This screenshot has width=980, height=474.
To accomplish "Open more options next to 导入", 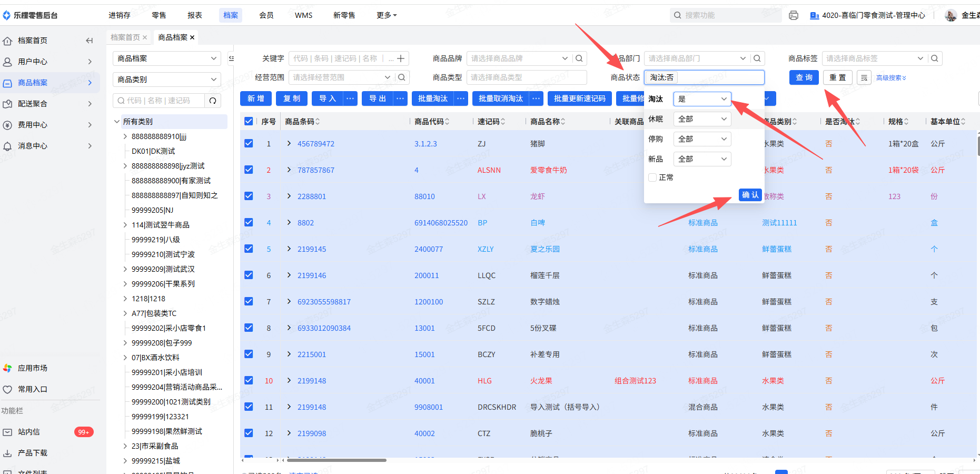I will (x=351, y=98).
